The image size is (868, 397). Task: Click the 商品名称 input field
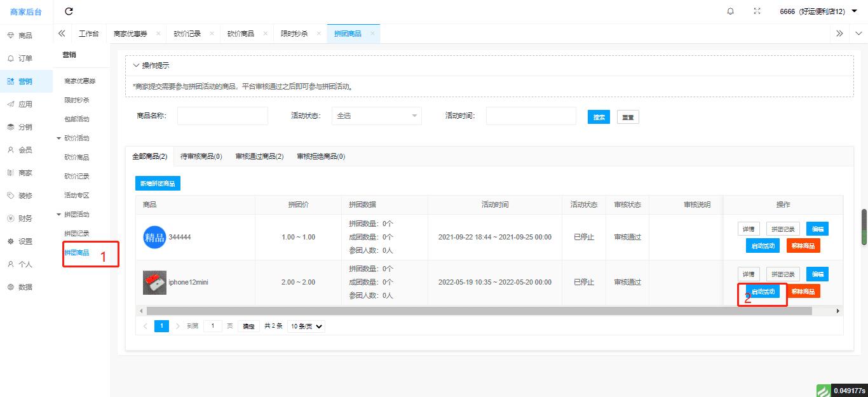click(x=222, y=116)
